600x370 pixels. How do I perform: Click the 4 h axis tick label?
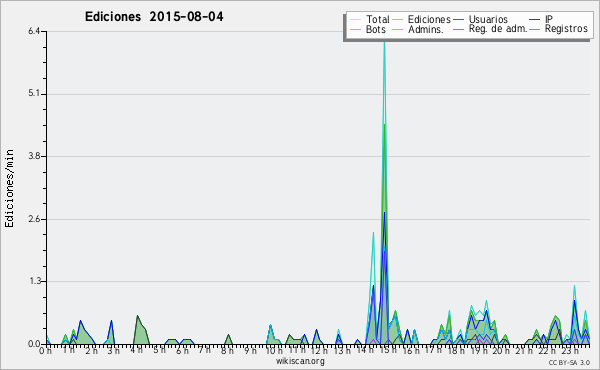coord(137,350)
